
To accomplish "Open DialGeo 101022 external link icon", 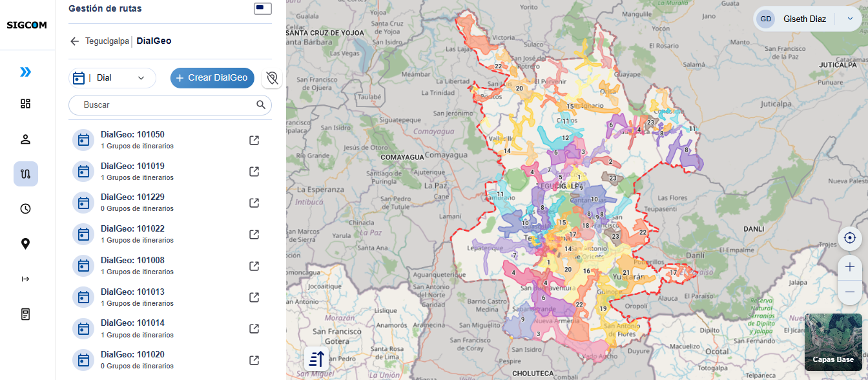I will (x=254, y=234).
